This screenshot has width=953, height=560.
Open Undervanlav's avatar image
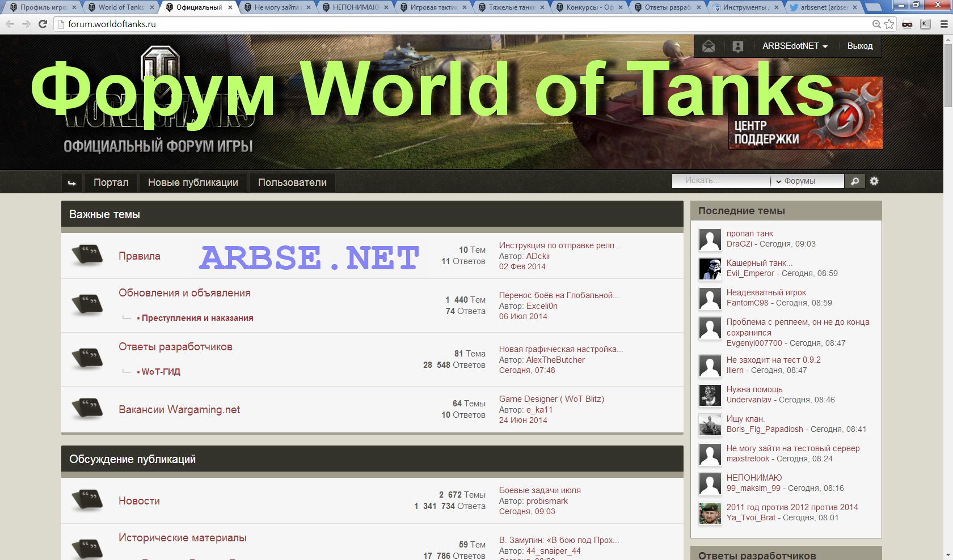710,396
